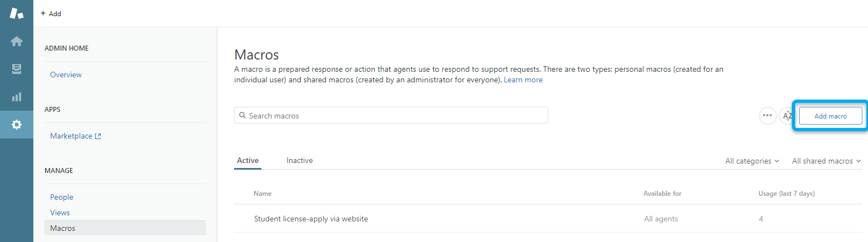
Task: Select the Active macros tab
Action: (x=247, y=160)
